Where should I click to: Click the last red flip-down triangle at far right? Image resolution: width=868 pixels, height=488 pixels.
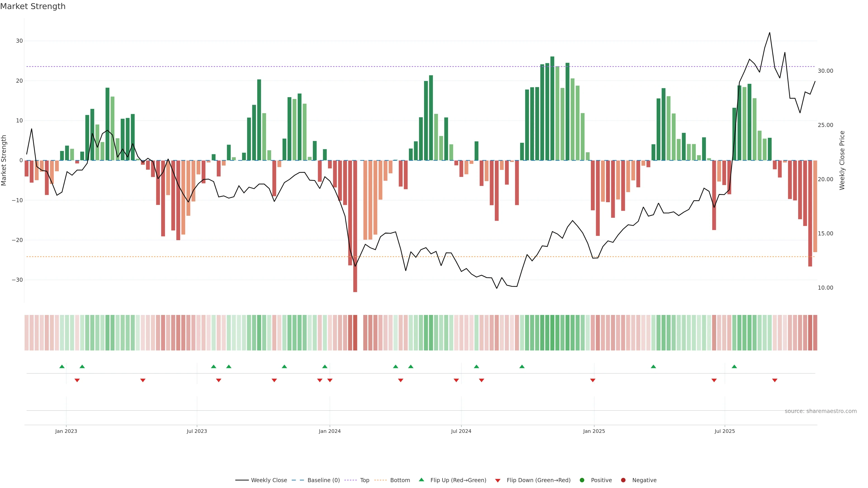775,380
